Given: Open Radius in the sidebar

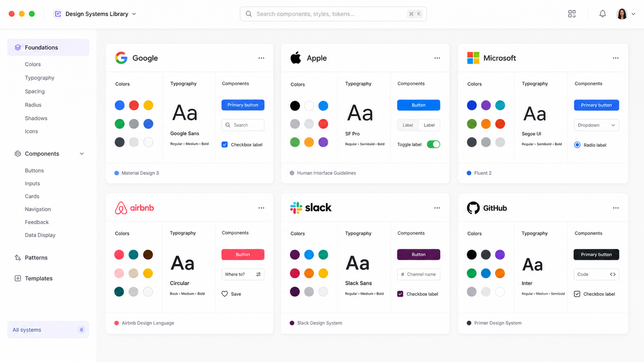Looking at the screenshot, I should point(33,105).
